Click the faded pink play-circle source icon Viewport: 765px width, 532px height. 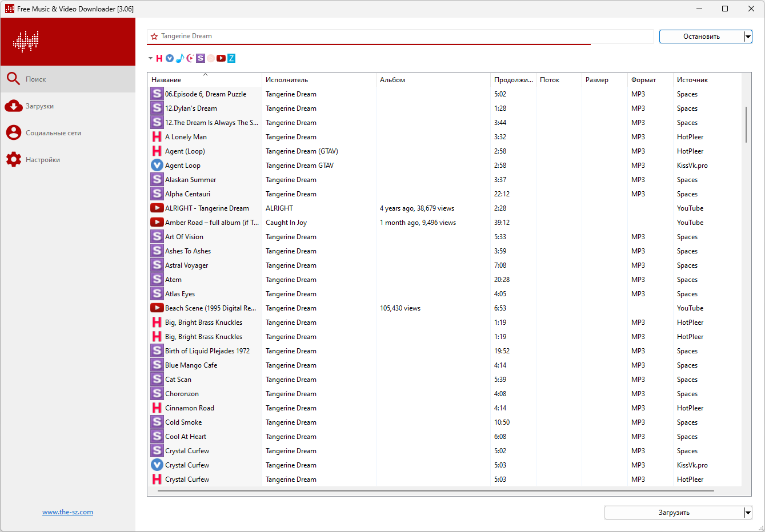tap(211, 58)
